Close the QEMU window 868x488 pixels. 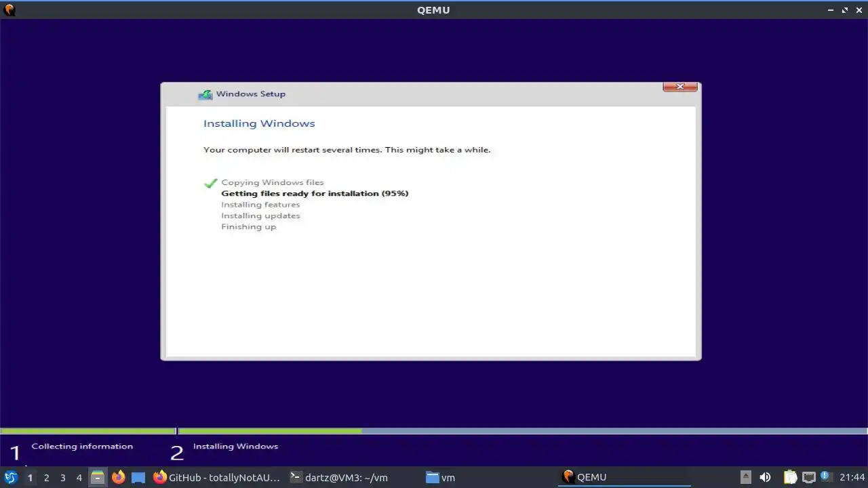tap(859, 10)
